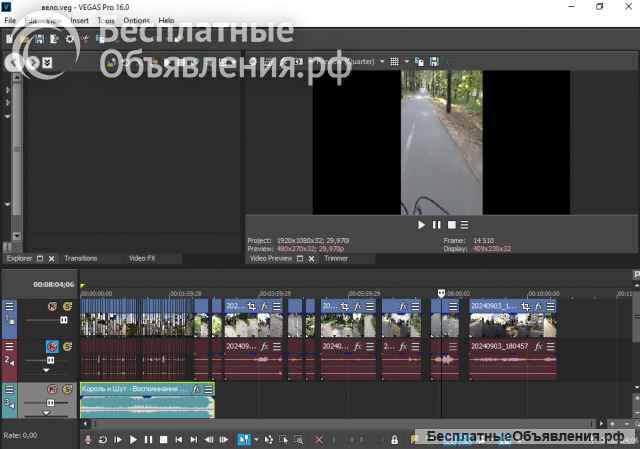The height and width of the screenshot is (449, 640).
Task: Mute audio track 3 music track
Action: 52,389
